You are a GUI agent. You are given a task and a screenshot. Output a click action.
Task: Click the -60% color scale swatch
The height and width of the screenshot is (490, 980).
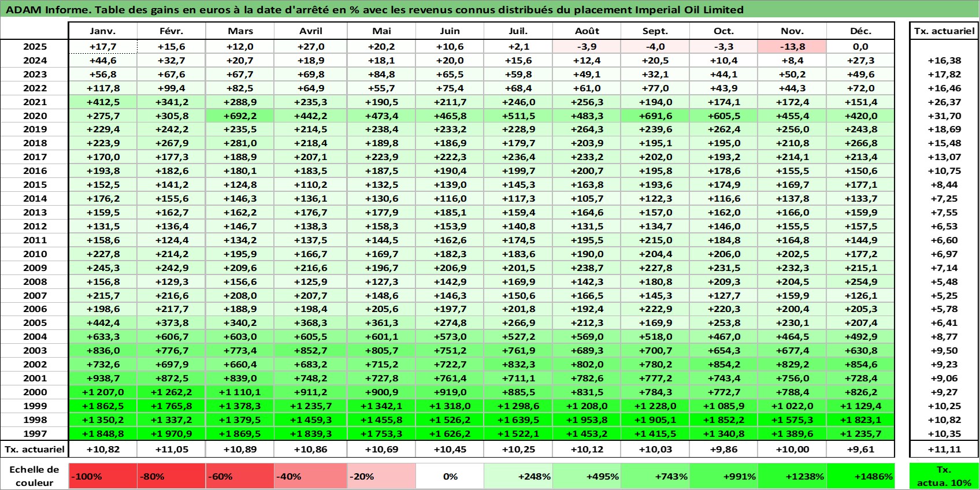240,476
